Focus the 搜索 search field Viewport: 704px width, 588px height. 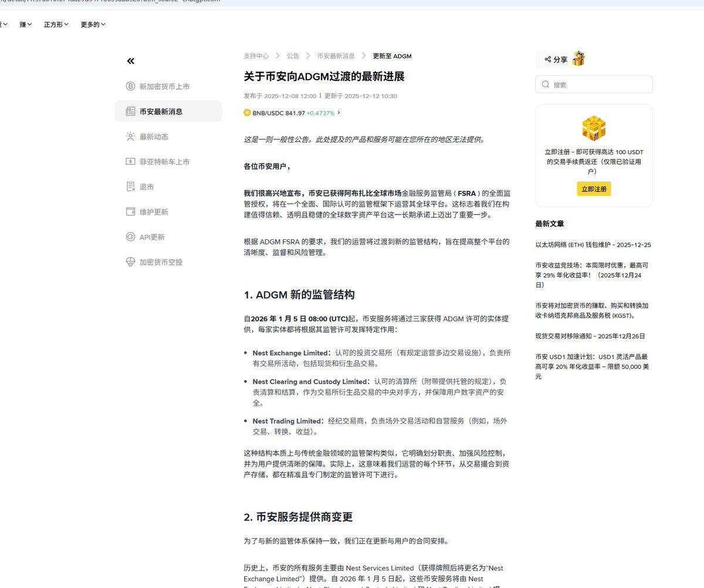(594, 84)
